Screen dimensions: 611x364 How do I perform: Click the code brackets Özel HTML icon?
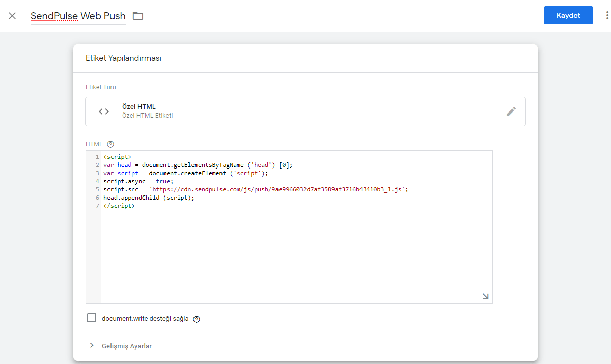coord(104,111)
